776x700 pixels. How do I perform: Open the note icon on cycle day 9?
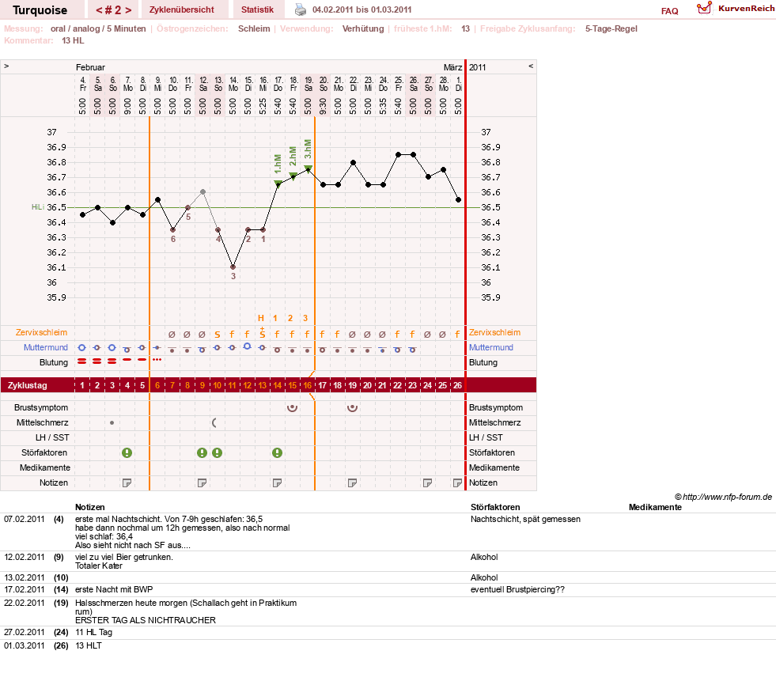coord(202,482)
